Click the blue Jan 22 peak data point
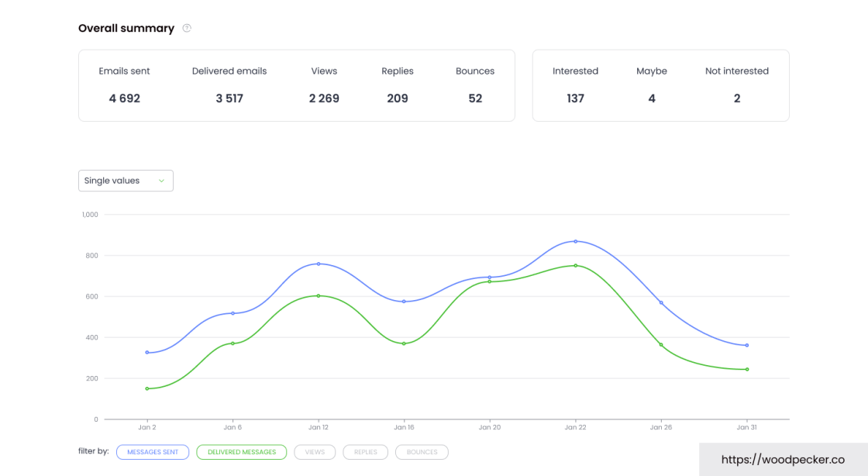The image size is (868, 476). click(575, 241)
